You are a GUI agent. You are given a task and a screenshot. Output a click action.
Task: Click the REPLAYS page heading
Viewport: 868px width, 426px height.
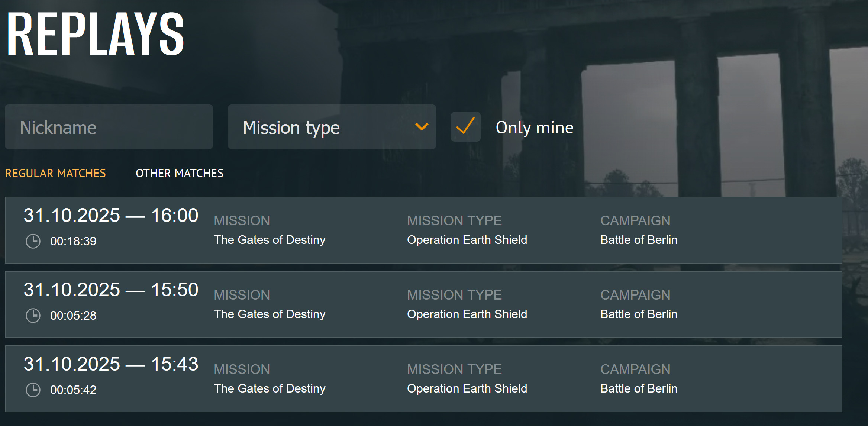[x=95, y=33]
